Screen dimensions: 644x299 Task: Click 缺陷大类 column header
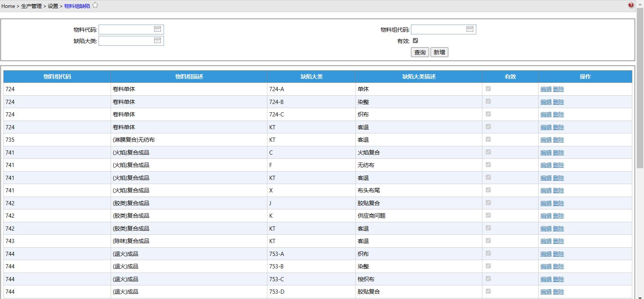311,77
